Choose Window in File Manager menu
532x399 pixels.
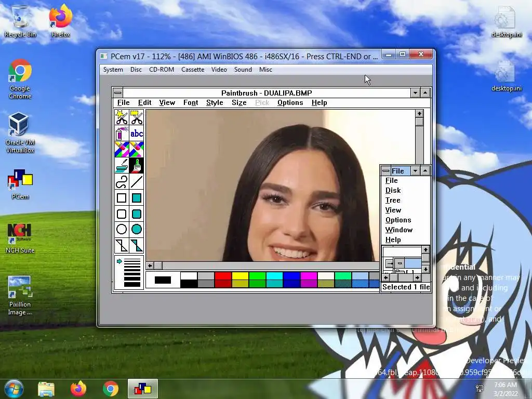[x=398, y=230]
